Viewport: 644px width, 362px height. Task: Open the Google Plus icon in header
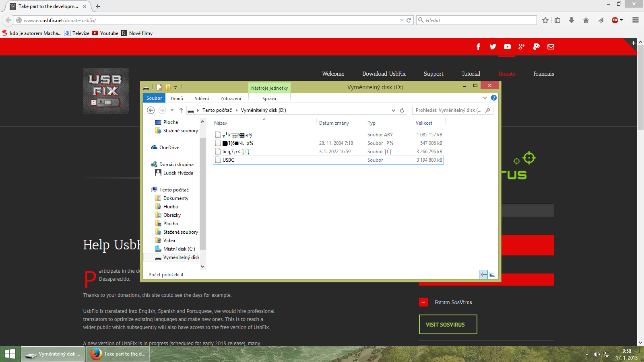coord(522,47)
